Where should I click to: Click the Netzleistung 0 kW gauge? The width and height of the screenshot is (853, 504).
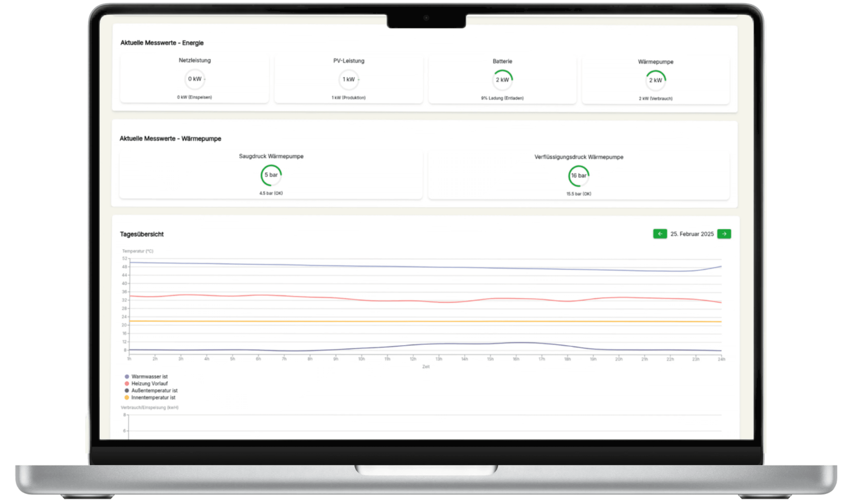195,79
